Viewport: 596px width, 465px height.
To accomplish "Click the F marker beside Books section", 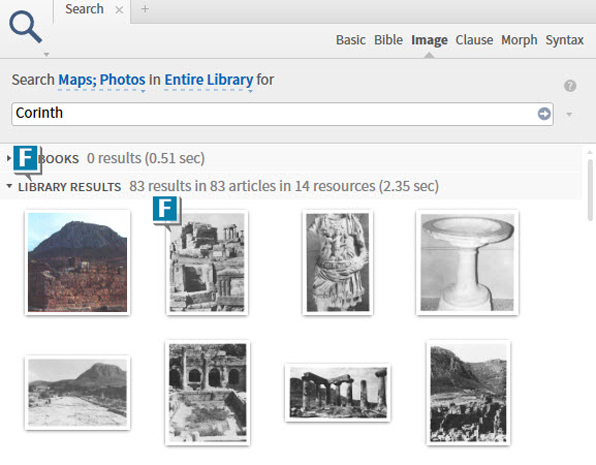I will coord(26,158).
